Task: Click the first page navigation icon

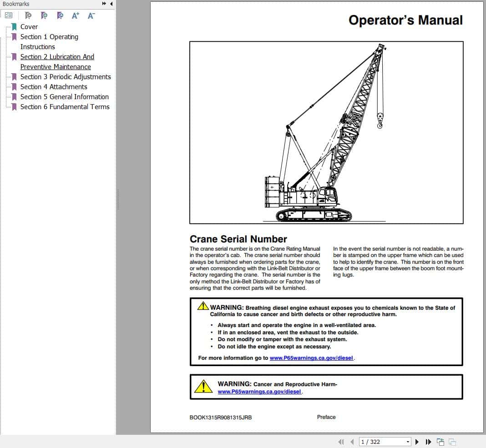Action: coord(341,442)
